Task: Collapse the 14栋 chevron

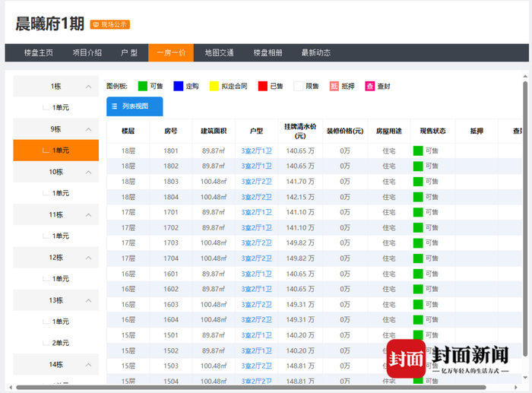Action: click(x=89, y=365)
